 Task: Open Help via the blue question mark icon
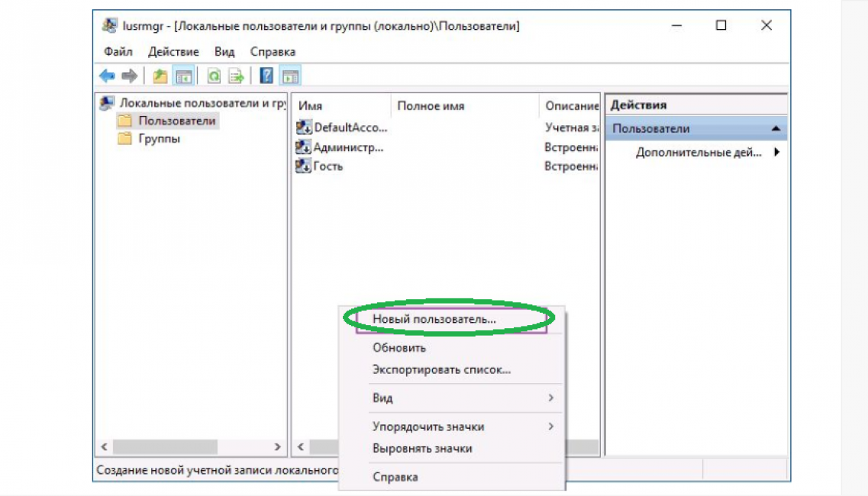pos(266,76)
